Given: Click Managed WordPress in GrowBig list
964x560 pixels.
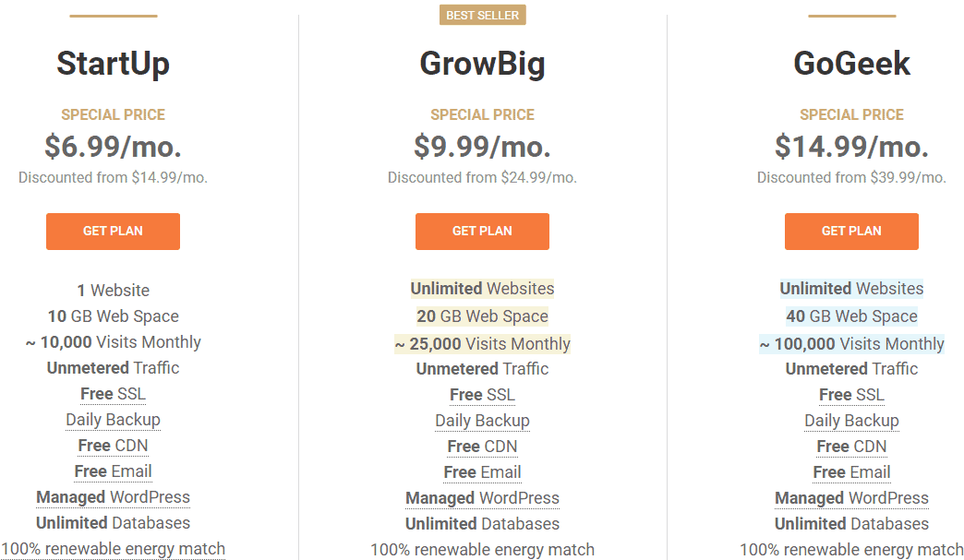Looking at the screenshot, I should pos(482,498).
